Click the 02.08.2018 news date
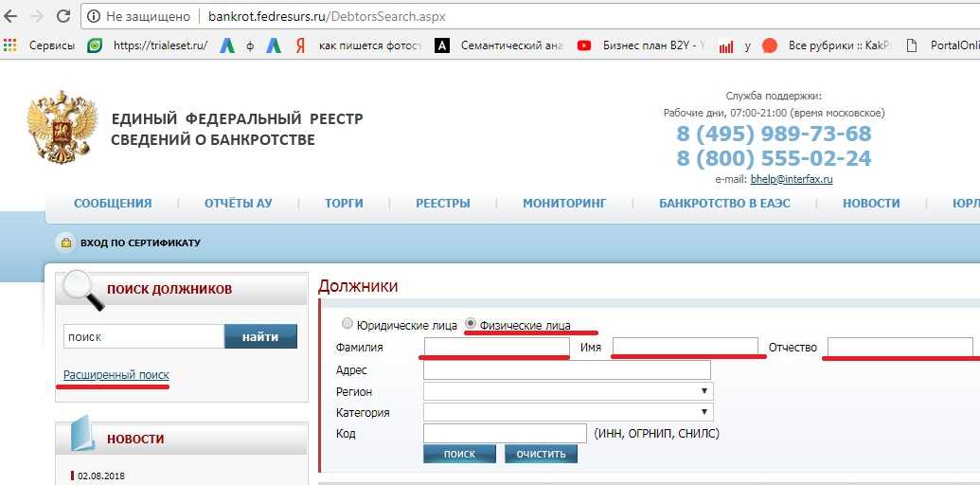980x485 pixels. pos(100,476)
